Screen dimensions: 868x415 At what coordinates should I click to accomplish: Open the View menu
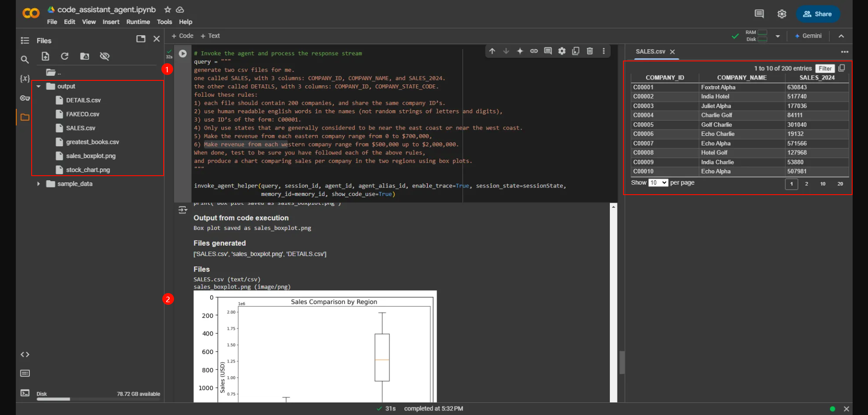pos(89,22)
